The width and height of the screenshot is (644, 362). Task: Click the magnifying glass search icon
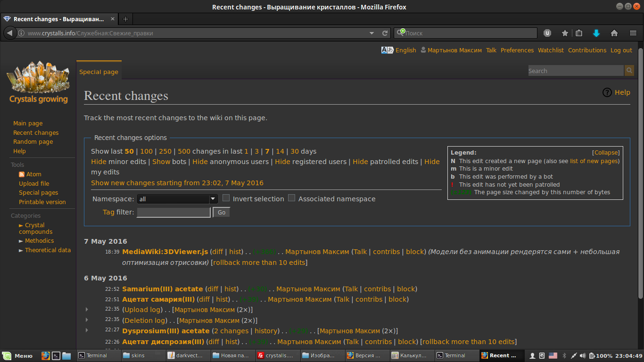coord(629,70)
